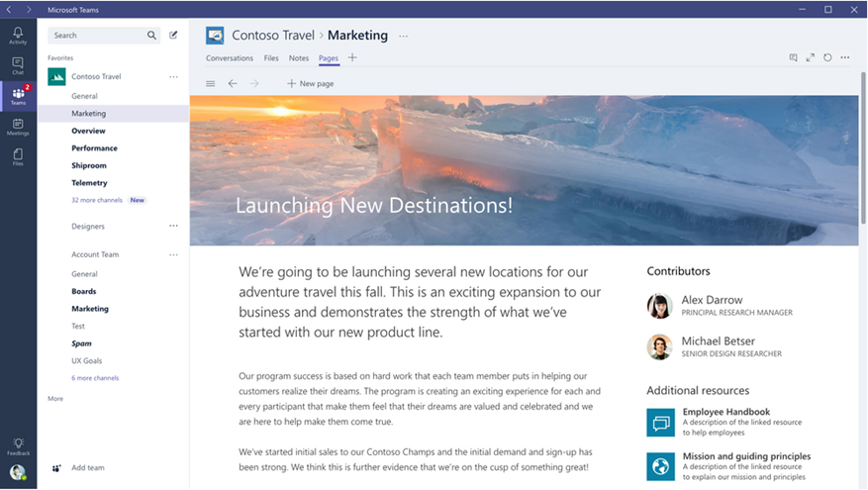Open tab conversation chat icon
Viewport: 868px width, 490px height.
pos(793,57)
